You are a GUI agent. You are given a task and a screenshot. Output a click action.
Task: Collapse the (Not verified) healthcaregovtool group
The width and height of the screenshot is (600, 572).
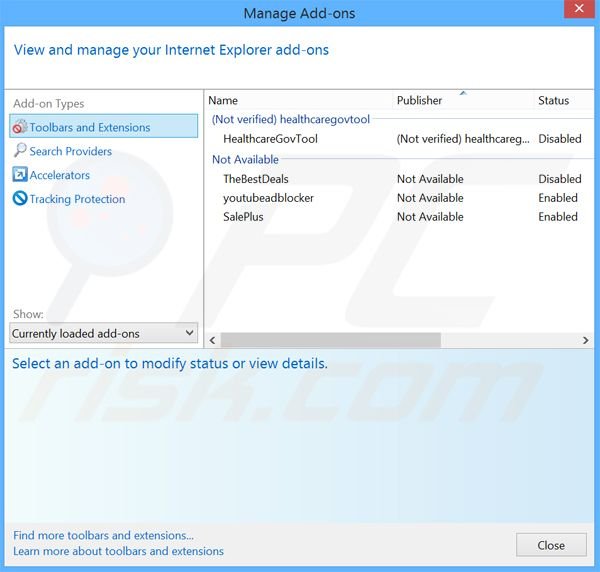click(x=291, y=119)
